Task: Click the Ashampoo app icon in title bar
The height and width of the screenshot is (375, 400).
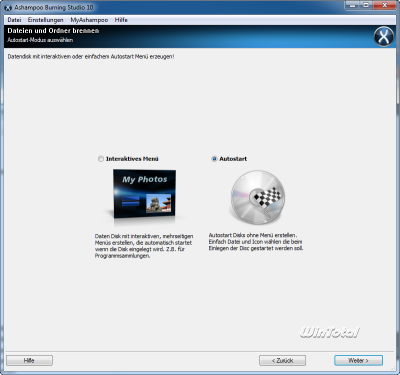Action: (8, 7)
